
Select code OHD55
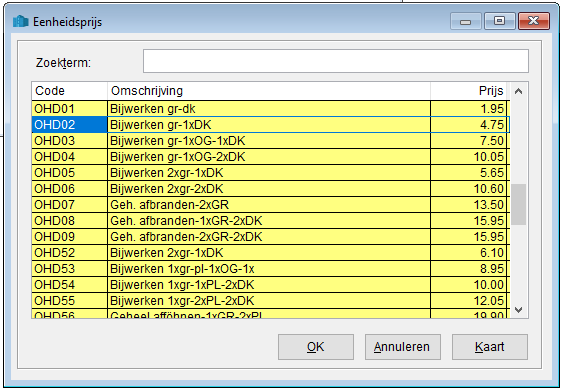pyautogui.click(x=70, y=301)
